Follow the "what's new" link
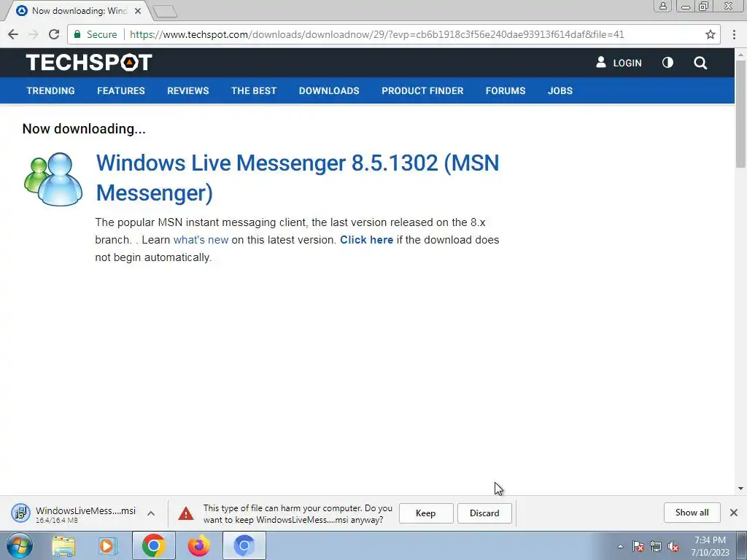The height and width of the screenshot is (560, 747). (201, 239)
